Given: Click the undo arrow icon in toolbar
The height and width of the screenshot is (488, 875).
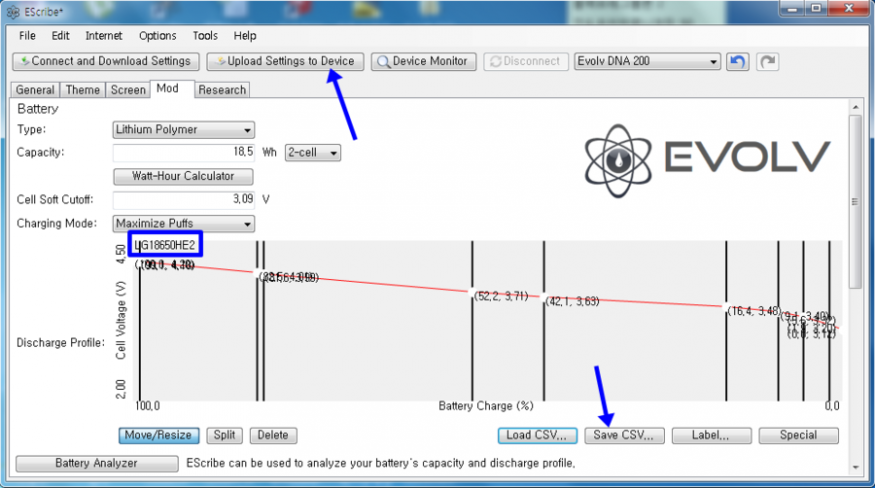Looking at the screenshot, I should (737, 61).
